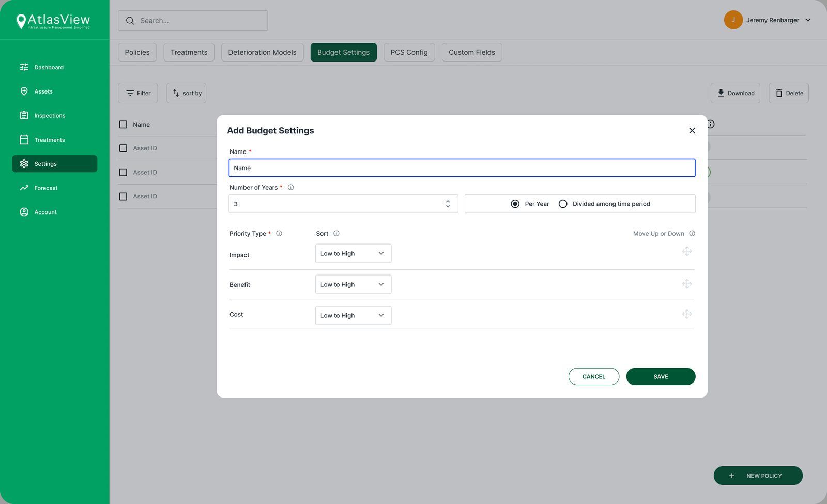827x504 pixels.
Task: Check the third Asset ID row checkbox
Action: pos(123,196)
